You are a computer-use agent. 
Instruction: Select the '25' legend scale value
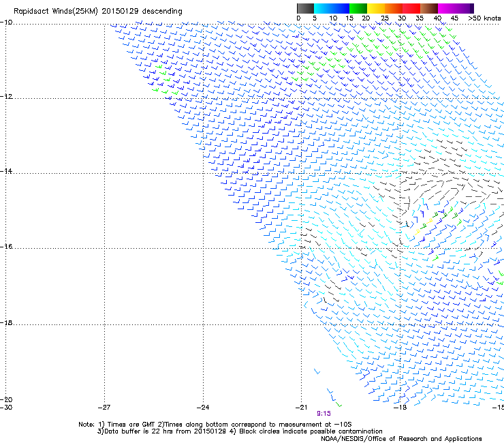pyautogui.click(x=385, y=18)
